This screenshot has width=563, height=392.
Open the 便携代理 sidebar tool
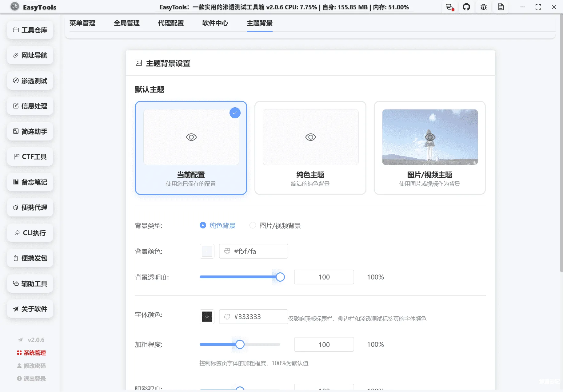(x=30, y=208)
